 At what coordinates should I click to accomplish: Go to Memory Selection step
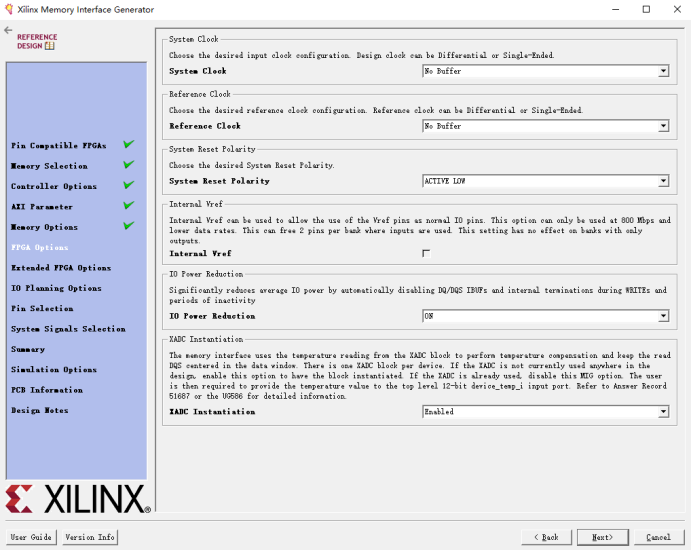tap(49, 166)
